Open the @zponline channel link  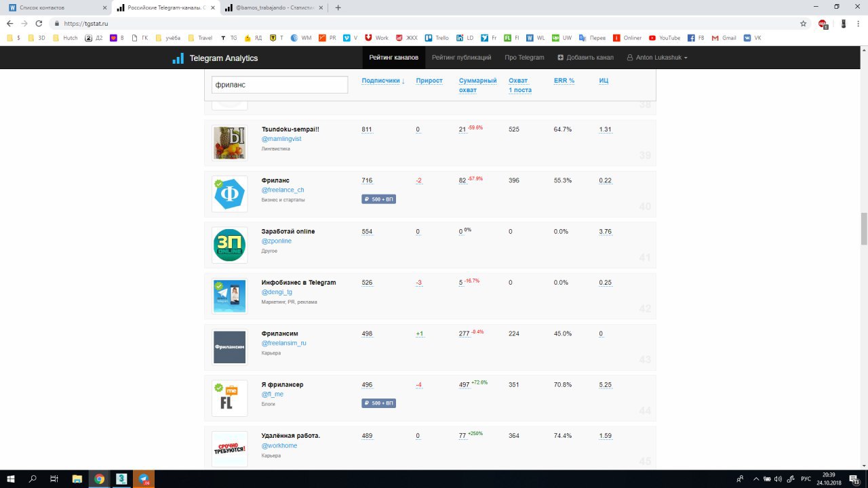[x=277, y=241]
